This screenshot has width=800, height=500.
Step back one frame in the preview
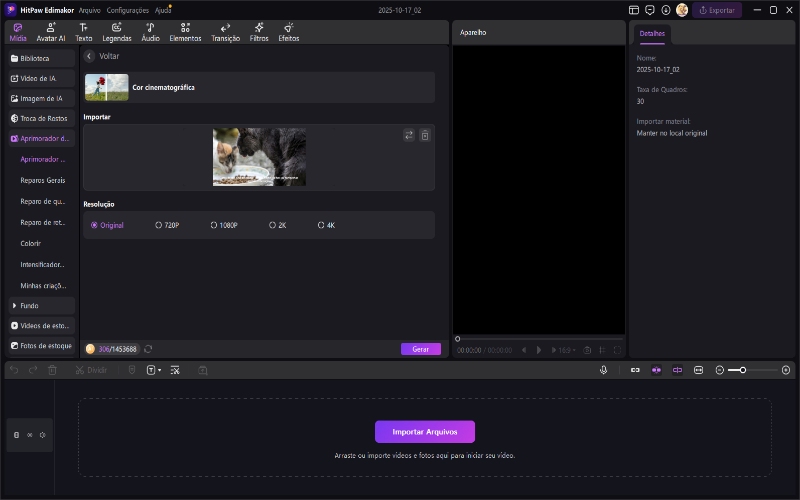click(524, 350)
